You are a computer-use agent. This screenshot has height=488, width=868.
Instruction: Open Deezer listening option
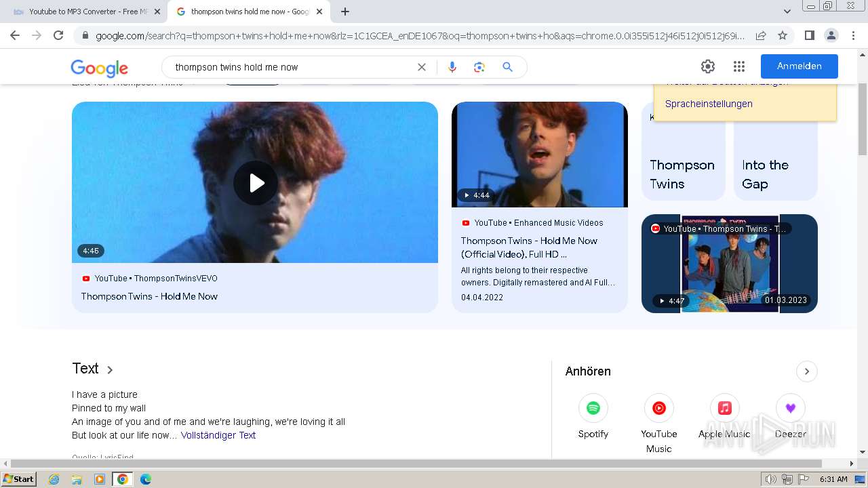point(791,416)
